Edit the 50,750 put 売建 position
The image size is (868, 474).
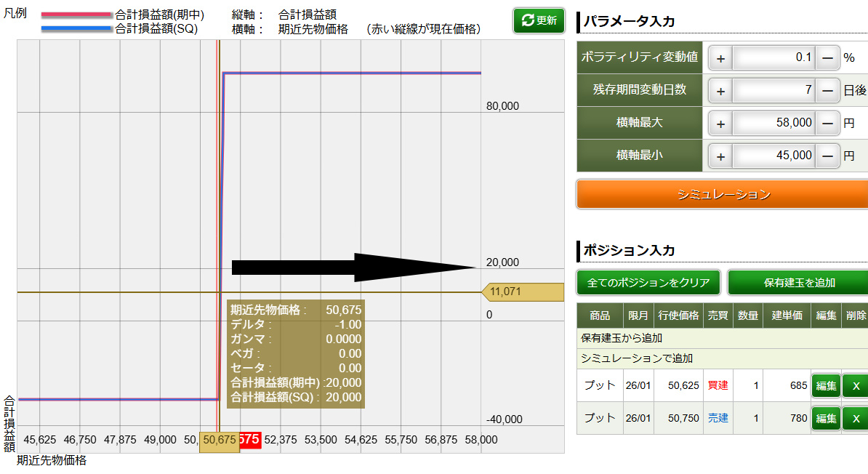tap(825, 418)
